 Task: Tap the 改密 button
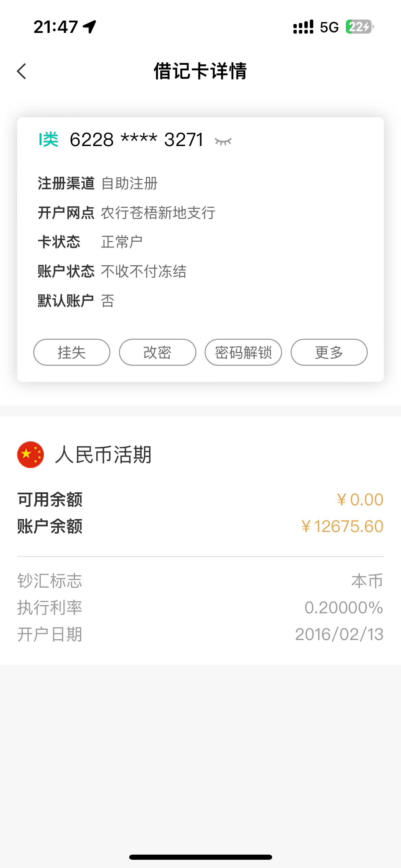(x=157, y=352)
